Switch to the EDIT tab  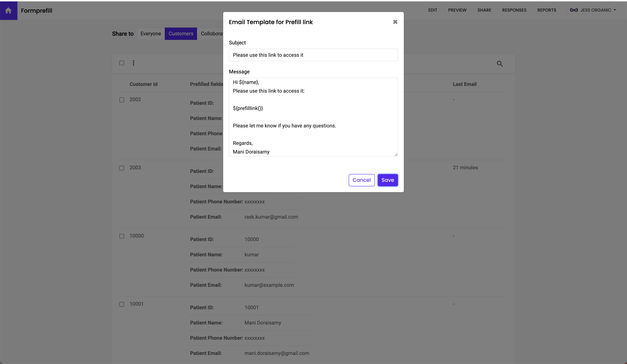tap(433, 10)
